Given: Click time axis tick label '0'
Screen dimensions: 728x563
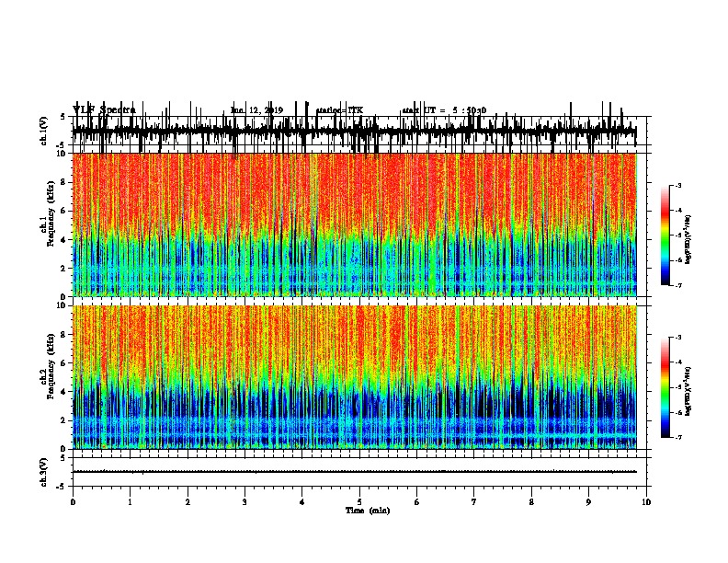Looking at the screenshot, I should tap(73, 502).
